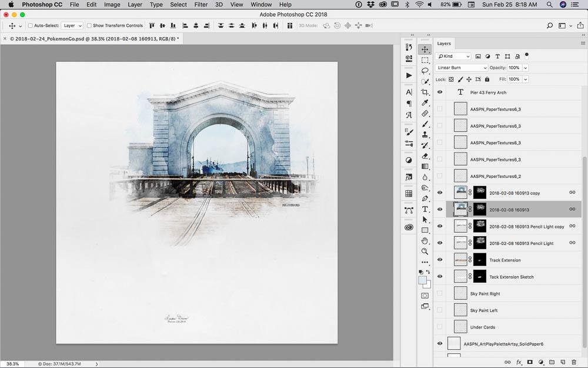Add a layer mask from panel bottom
This screenshot has height=368, width=588.
click(x=530, y=362)
